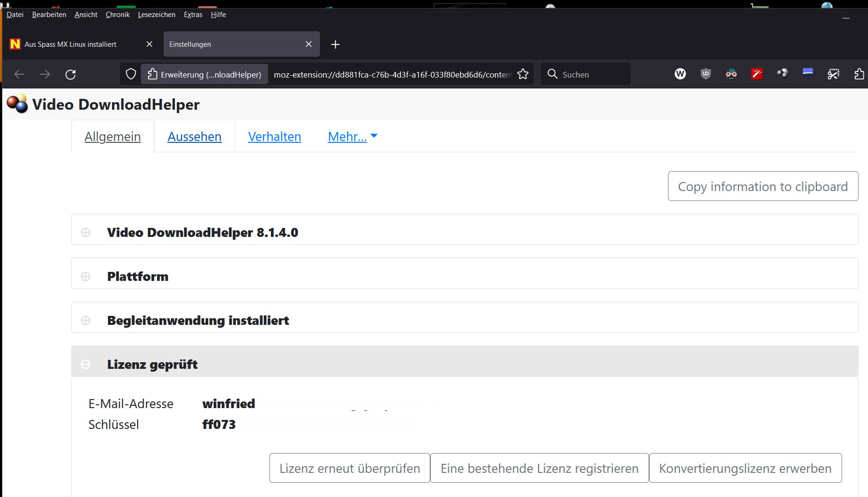Viewport: 868px width, 497px height.
Task: Click the E-Mail-Adresse label
Action: (131, 403)
